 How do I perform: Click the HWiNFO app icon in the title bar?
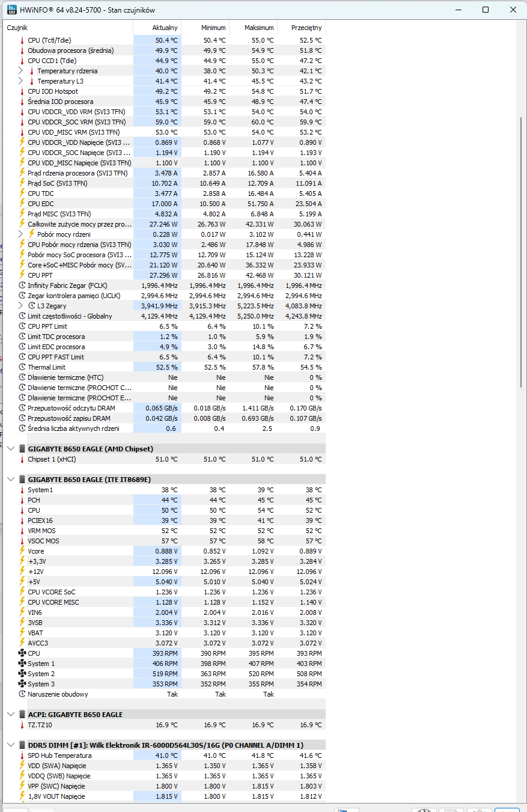11,10
